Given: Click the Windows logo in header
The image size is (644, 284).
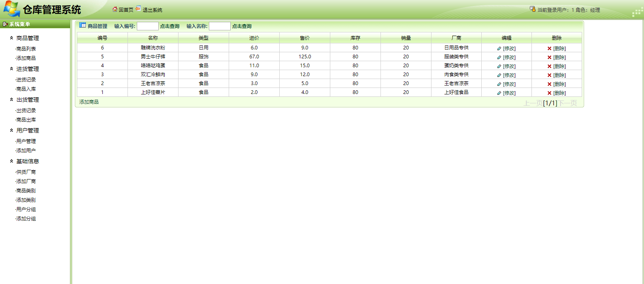Looking at the screenshot, I should pyautogui.click(x=12, y=9).
